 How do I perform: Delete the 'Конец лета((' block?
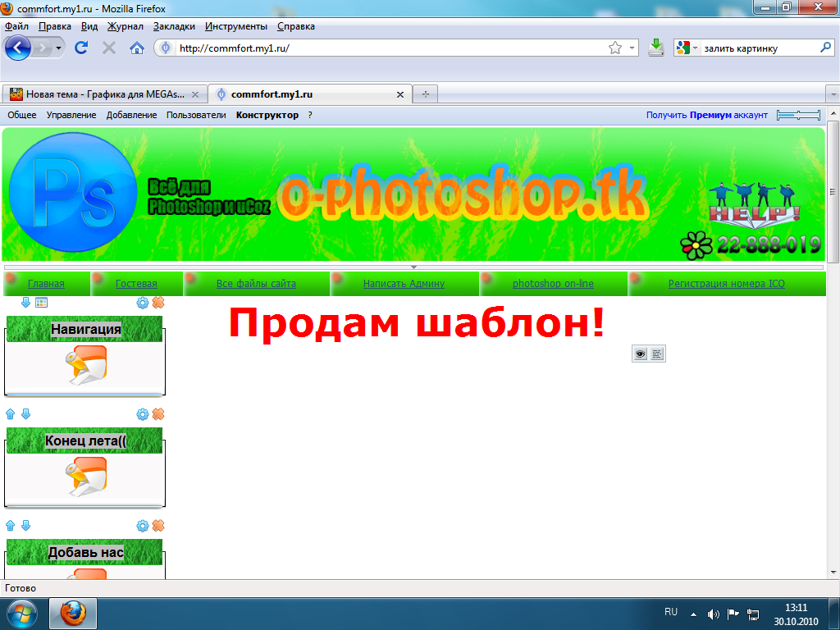coord(158,414)
